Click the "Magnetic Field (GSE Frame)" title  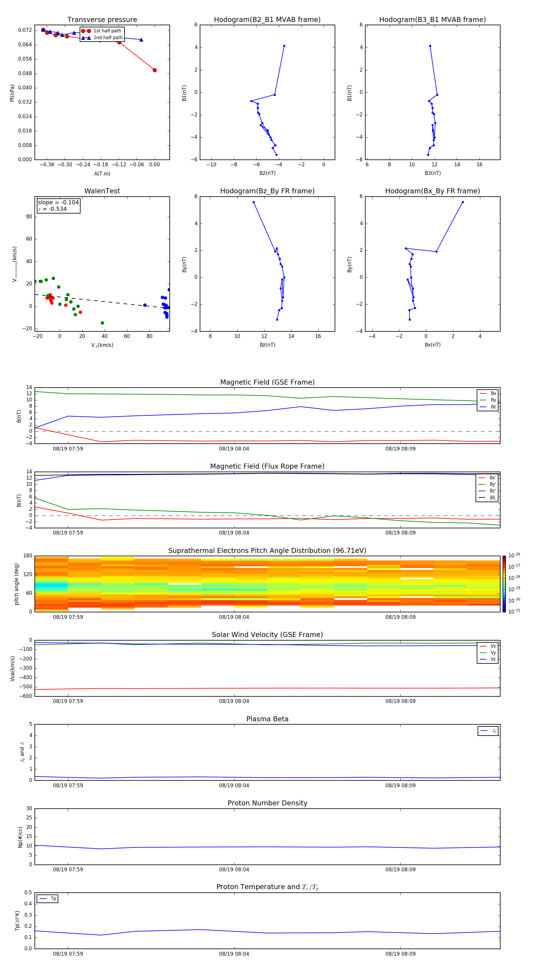pyautogui.click(x=267, y=382)
